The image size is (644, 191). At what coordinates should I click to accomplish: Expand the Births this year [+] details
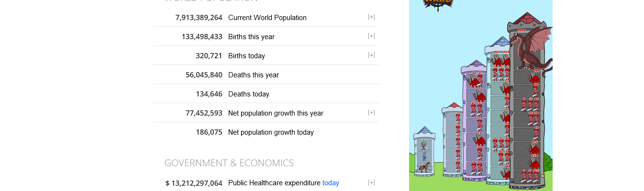(371, 36)
